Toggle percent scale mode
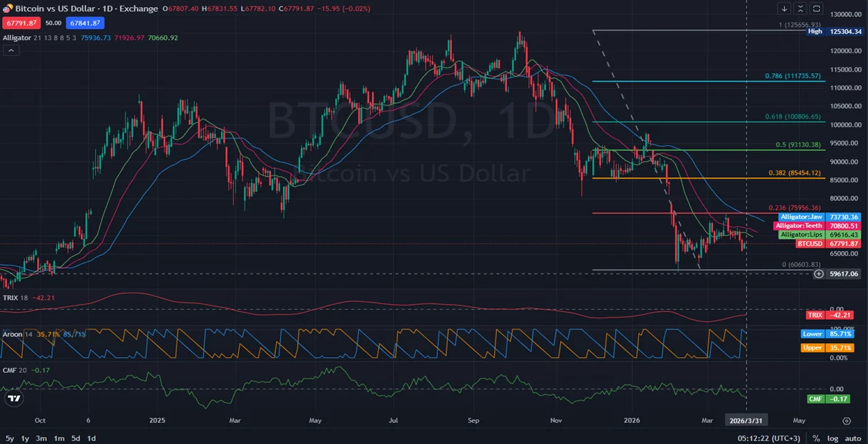This screenshot has height=444, width=868. (x=816, y=438)
